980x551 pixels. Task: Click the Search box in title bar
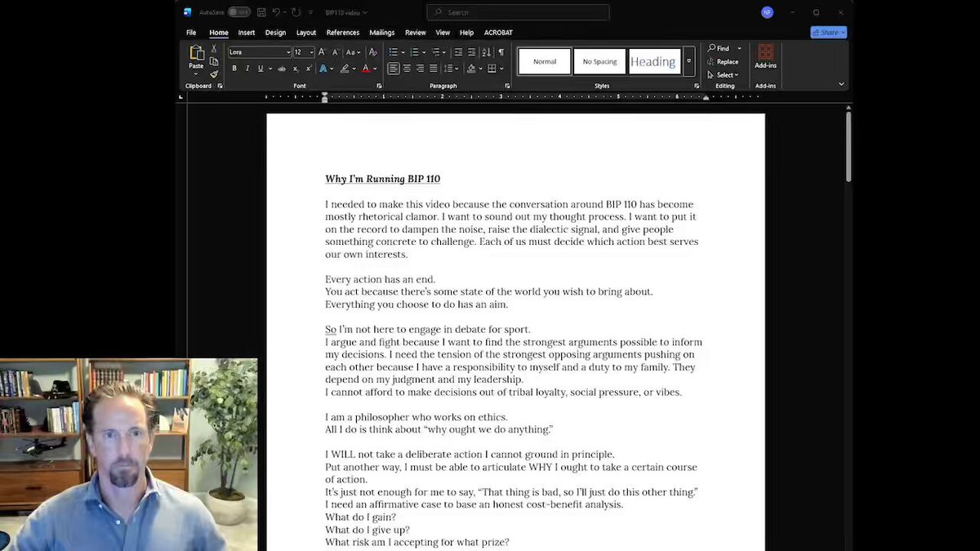click(x=518, y=12)
